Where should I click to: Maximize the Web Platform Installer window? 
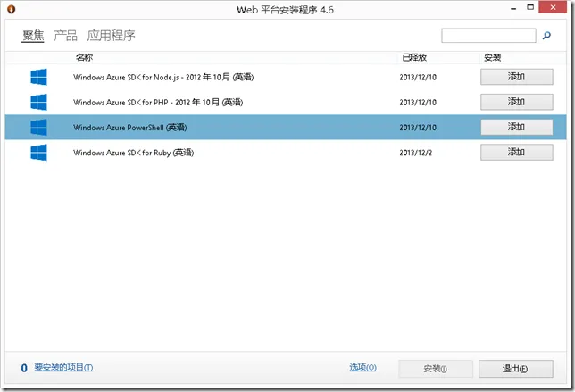pos(530,7)
